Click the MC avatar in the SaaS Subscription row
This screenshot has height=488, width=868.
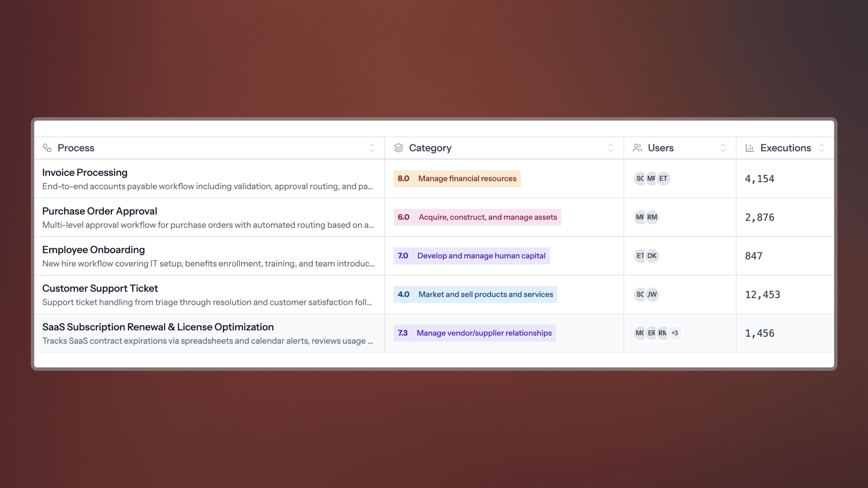pos(640,333)
